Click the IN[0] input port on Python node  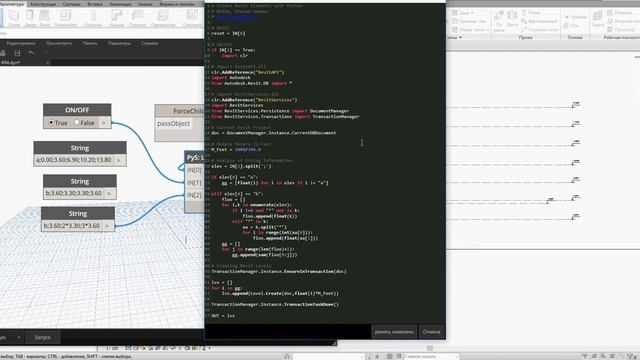coord(194,170)
